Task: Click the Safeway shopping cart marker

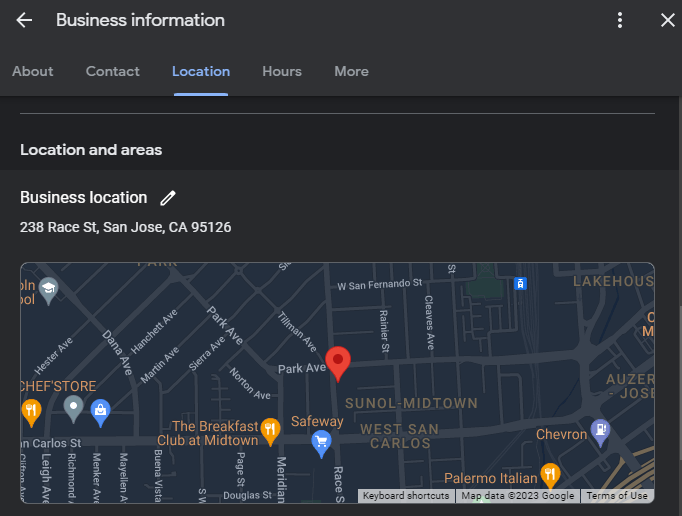Action: coord(321,444)
